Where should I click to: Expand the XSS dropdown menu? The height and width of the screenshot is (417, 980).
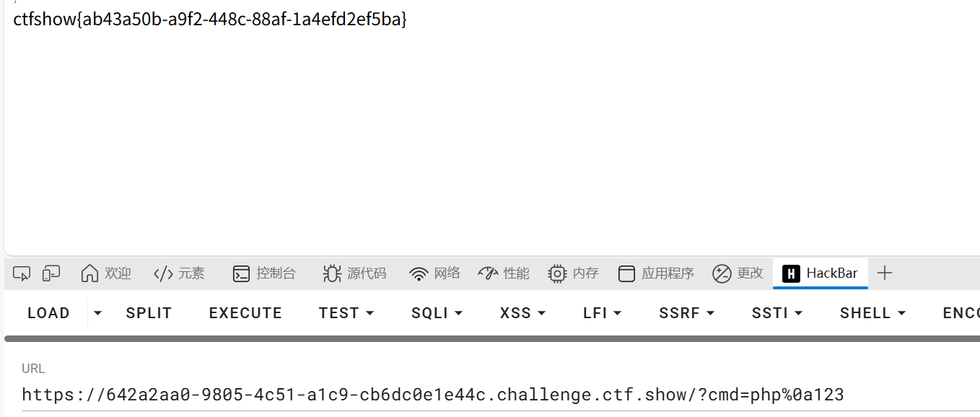[x=523, y=313]
